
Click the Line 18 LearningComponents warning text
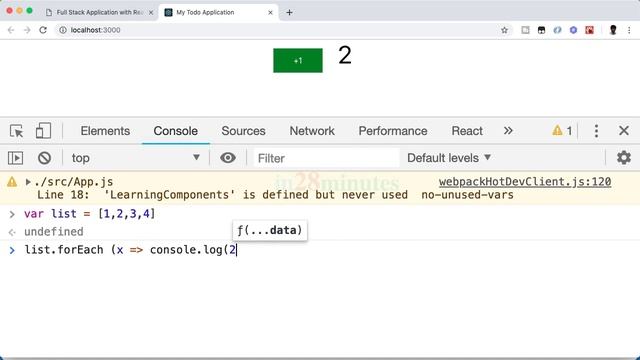275,195
